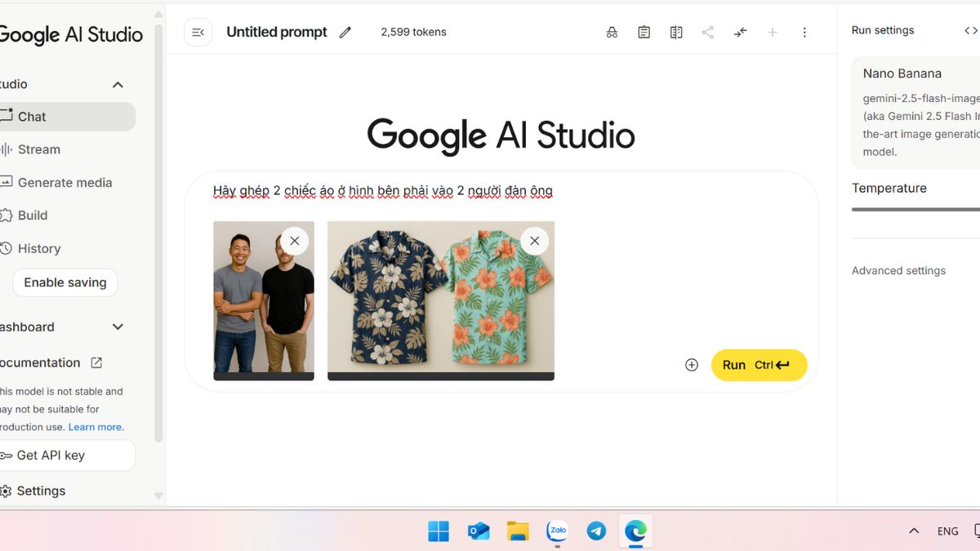Collapse the Studio section chevron
The height and width of the screenshot is (551, 980).
point(118,84)
